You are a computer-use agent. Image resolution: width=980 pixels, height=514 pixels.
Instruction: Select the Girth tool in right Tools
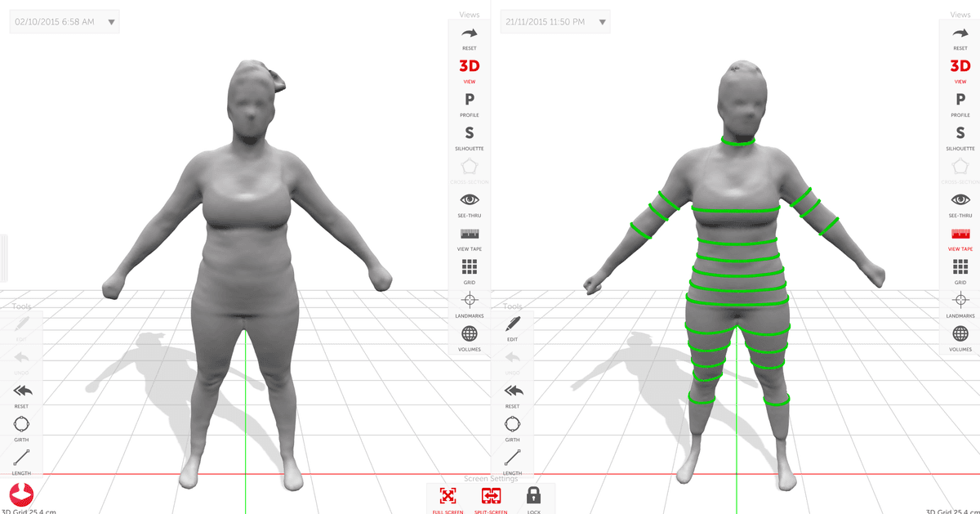512,428
